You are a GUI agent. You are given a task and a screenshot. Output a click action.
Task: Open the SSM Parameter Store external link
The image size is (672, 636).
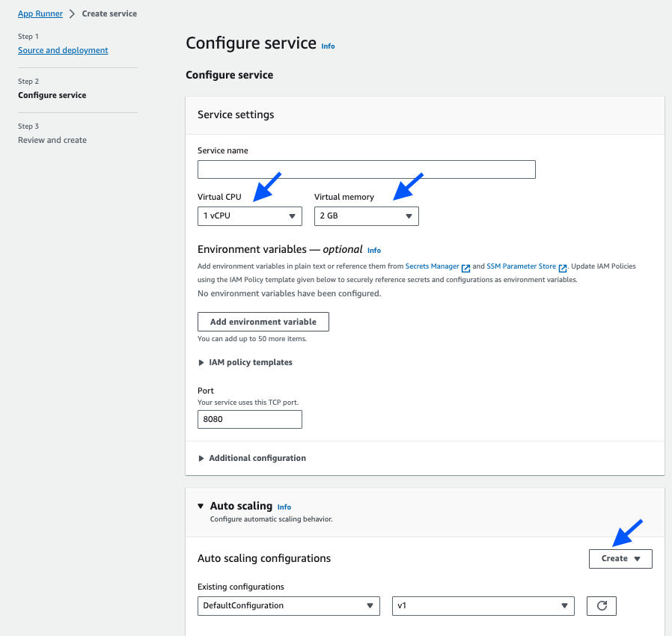click(x=527, y=266)
